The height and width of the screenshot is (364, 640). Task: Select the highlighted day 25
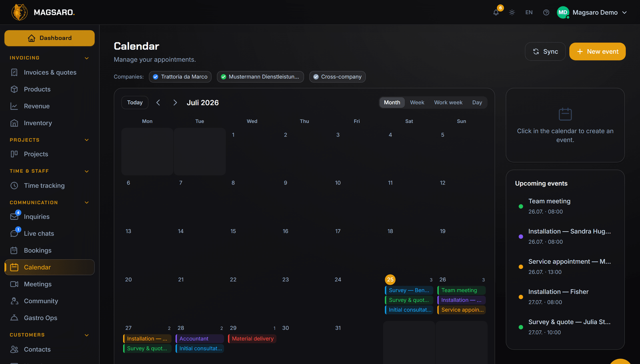tap(390, 280)
